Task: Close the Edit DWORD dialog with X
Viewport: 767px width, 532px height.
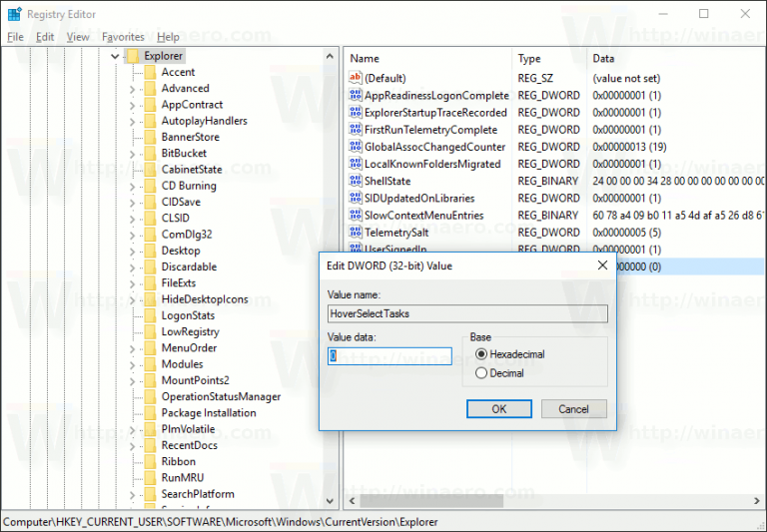Action: coord(602,266)
